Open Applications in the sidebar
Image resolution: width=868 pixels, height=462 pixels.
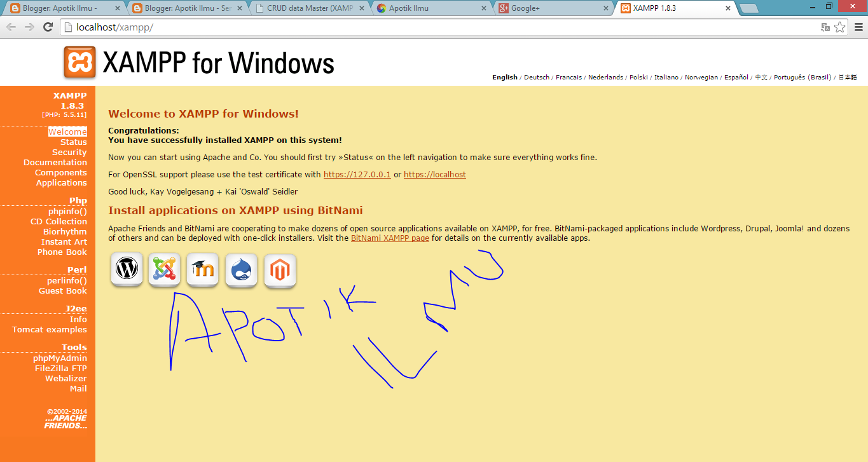[62, 182]
